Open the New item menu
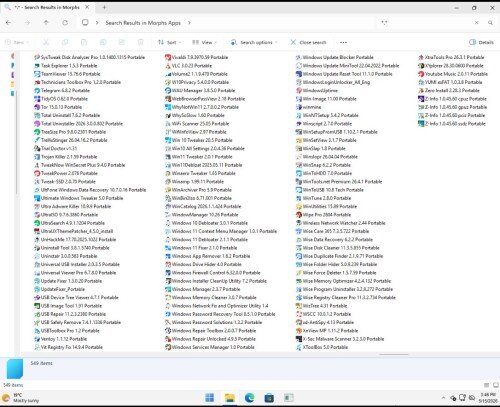The height and width of the screenshot is (407, 500). coord(17,42)
